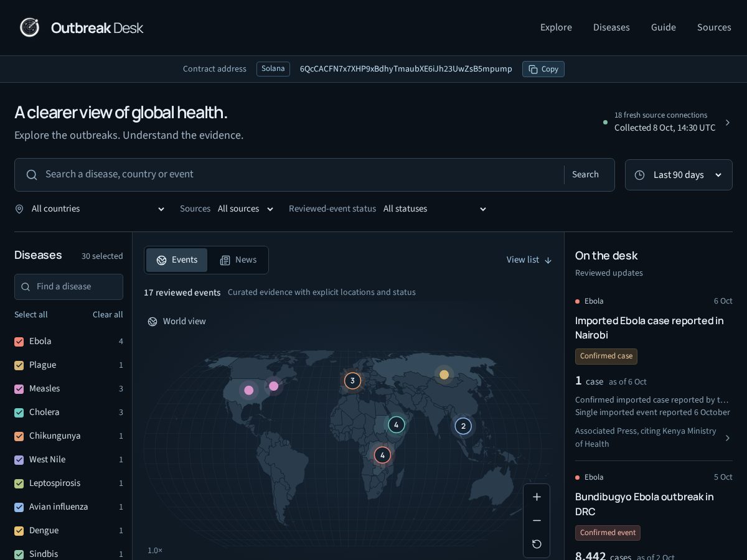Open the Bundibugyo Ebola outbreak in DRC headline
Image resolution: width=747 pixels, height=560 pixels.
click(644, 504)
